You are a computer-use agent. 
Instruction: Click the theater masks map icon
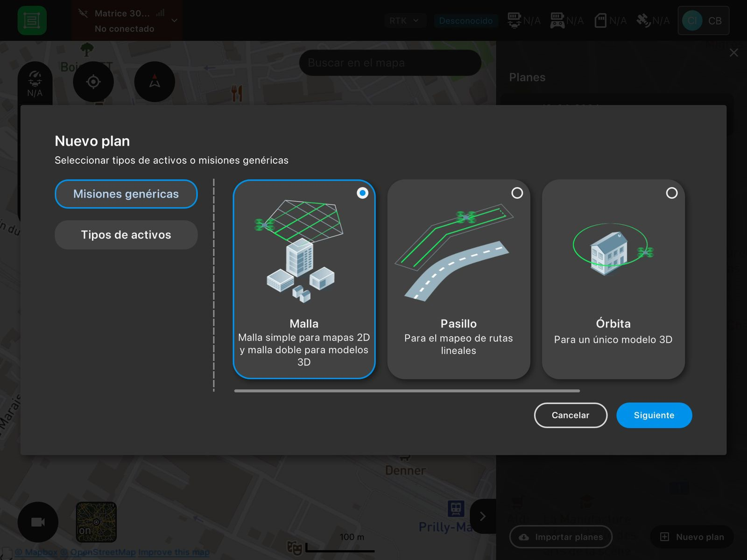coord(294,547)
